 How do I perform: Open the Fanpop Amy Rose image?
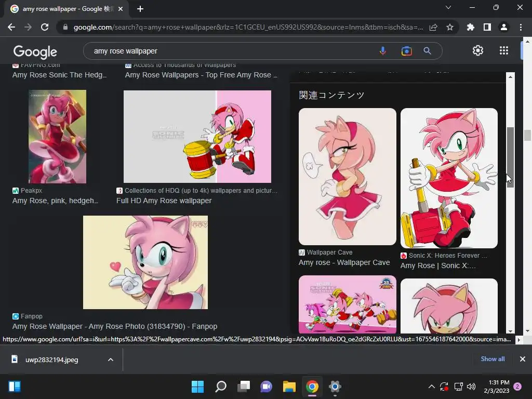145,262
